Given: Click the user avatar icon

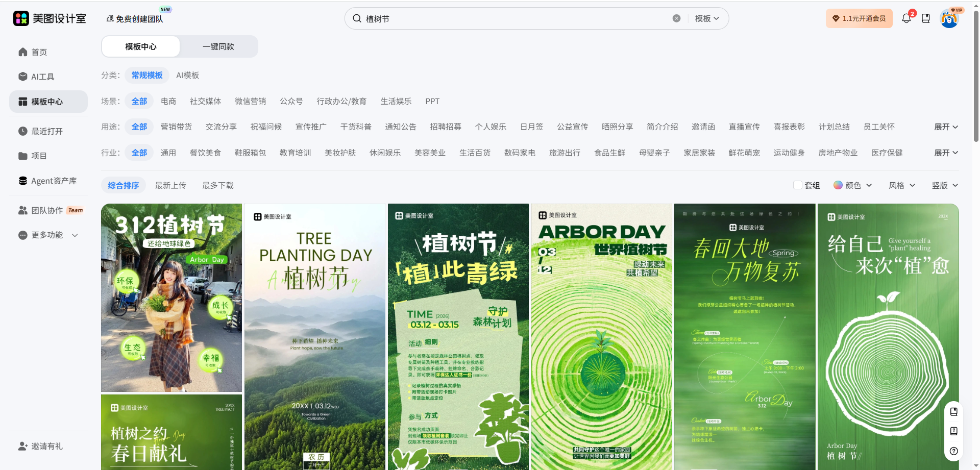Looking at the screenshot, I should pyautogui.click(x=949, y=19).
